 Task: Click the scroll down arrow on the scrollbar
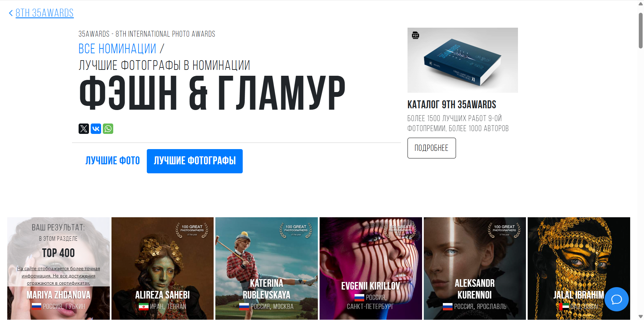[x=641, y=317]
